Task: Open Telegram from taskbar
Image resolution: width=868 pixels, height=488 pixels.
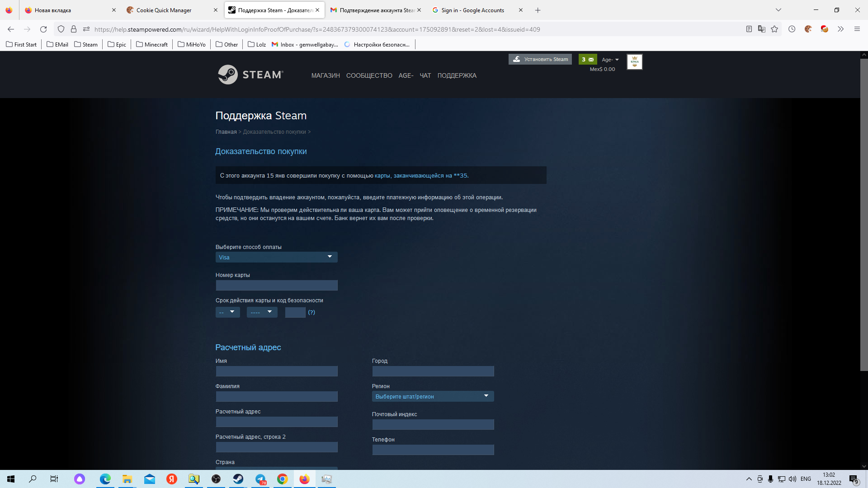Action: [260, 479]
